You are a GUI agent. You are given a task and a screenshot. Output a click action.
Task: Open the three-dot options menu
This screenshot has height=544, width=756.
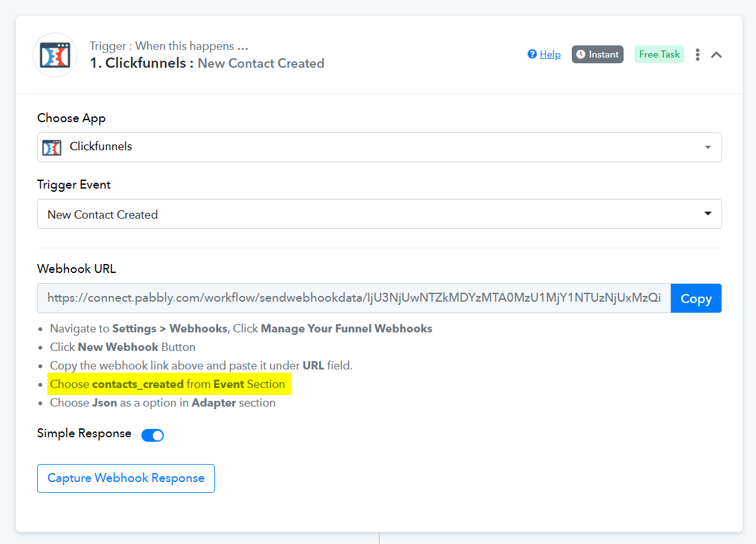click(697, 54)
